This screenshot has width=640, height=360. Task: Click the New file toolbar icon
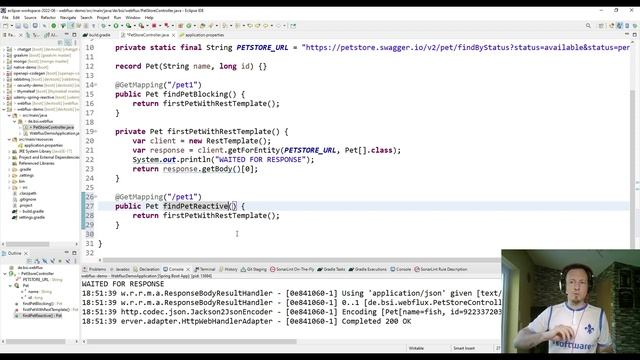[5, 26]
